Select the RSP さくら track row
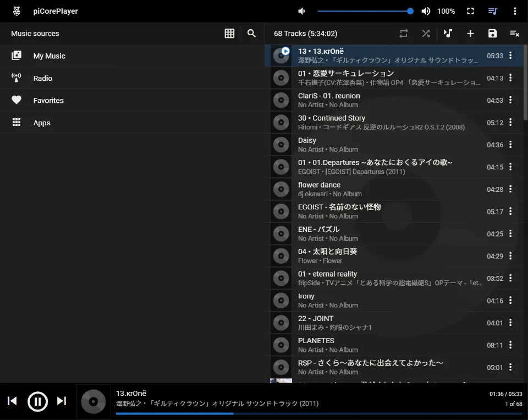The height and width of the screenshot is (420, 528). click(394, 367)
